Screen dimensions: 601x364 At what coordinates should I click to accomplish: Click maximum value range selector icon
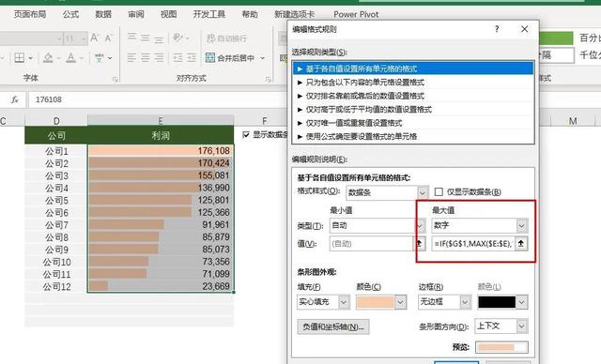[521, 243]
